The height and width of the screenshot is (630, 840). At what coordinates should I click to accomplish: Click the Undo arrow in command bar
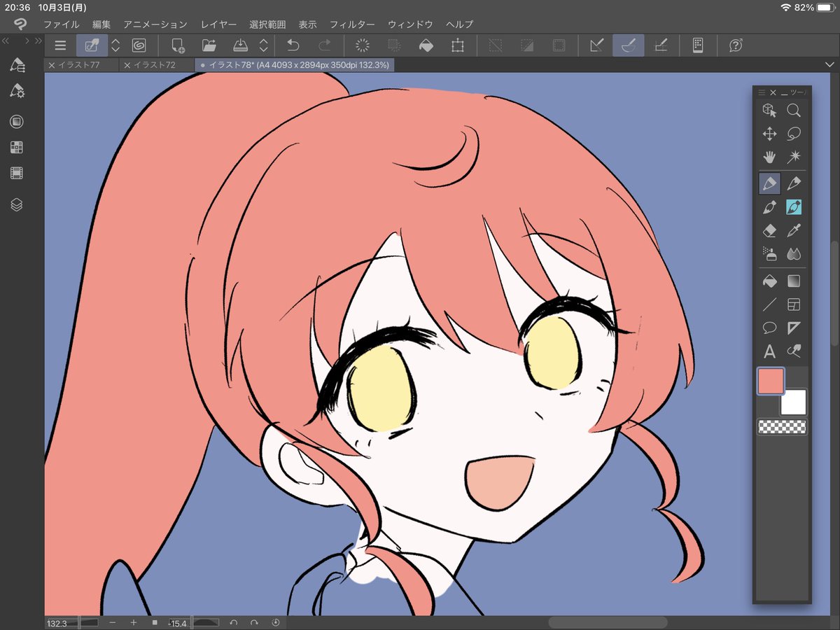point(293,45)
